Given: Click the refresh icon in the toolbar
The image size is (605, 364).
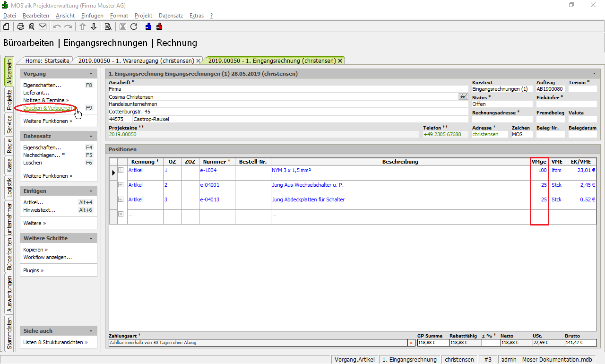Looking at the screenshot, I should point(134,26).
